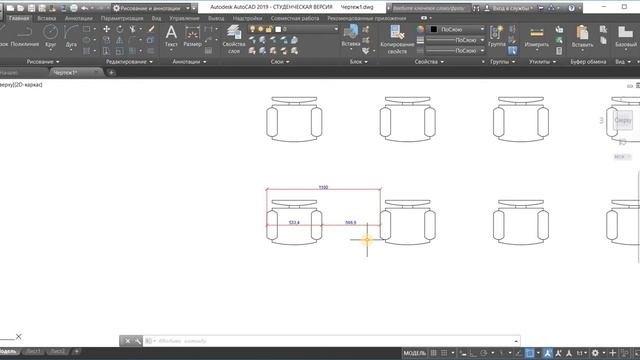Click the Erase tool icon

coord(151,29)
